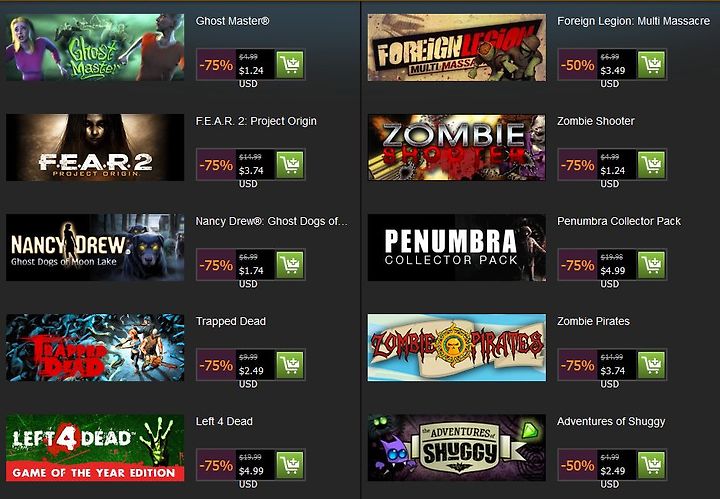This screenshot has width=720, height=499.
Task: Click the Adventures of Shuggy banner image
Action: pos(457,448)
